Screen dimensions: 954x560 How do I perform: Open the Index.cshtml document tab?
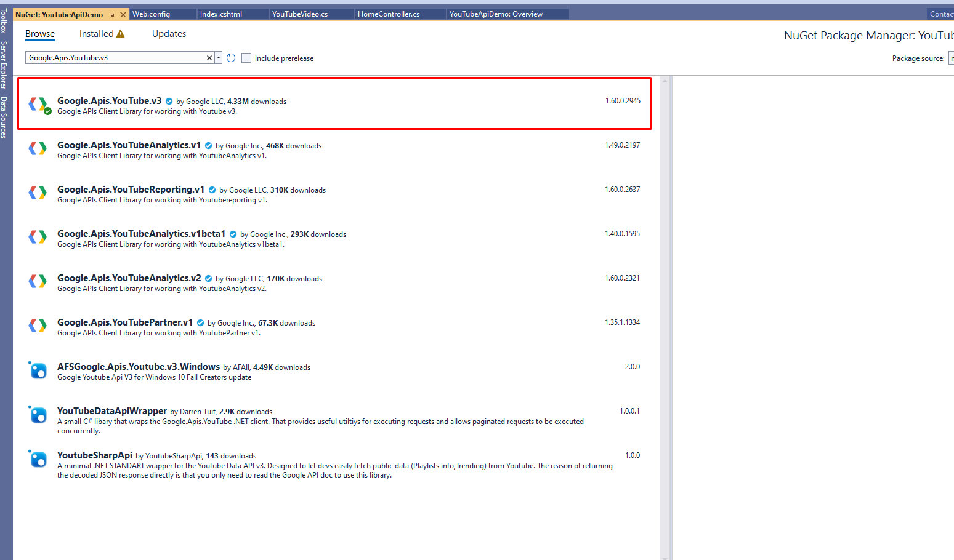tap(233, 14)
